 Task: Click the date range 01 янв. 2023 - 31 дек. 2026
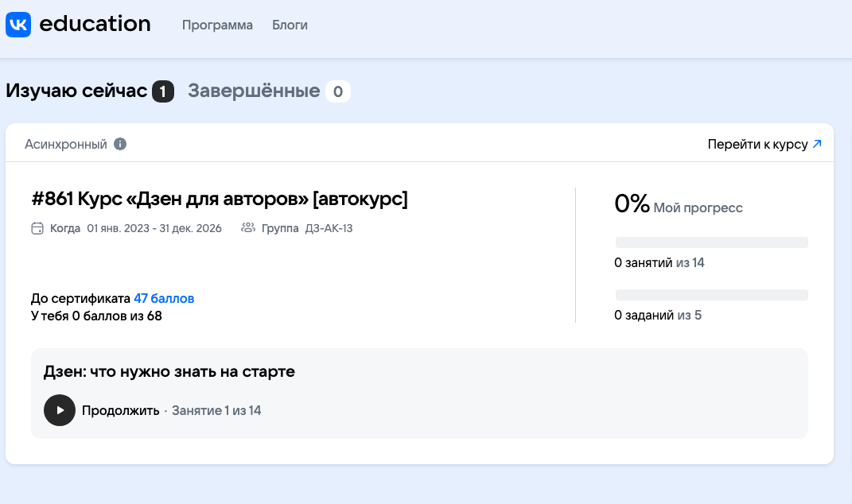(x=154, y=228)
